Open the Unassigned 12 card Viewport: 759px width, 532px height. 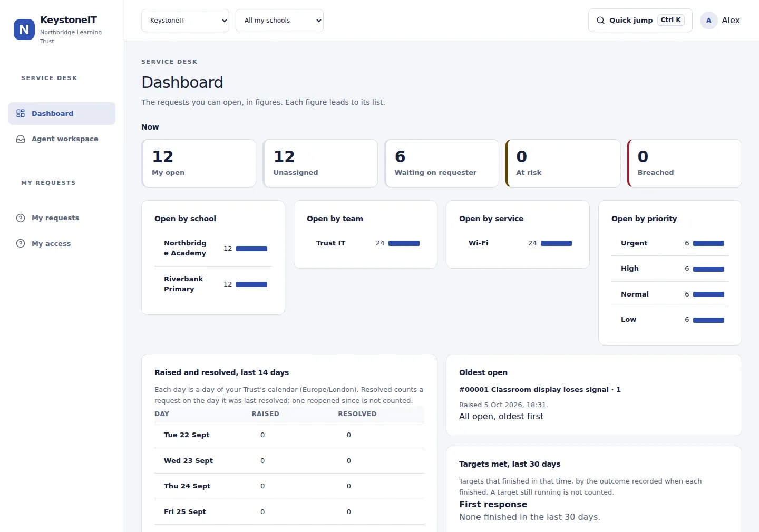tap(320, 163)
